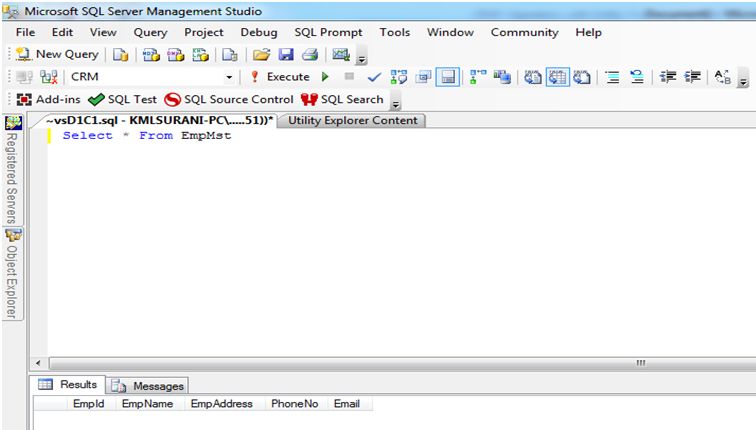756x430 pixels.
Task: Click the greyed-out Connect icon
Action: pyautogui.click(x=24, y=77)
